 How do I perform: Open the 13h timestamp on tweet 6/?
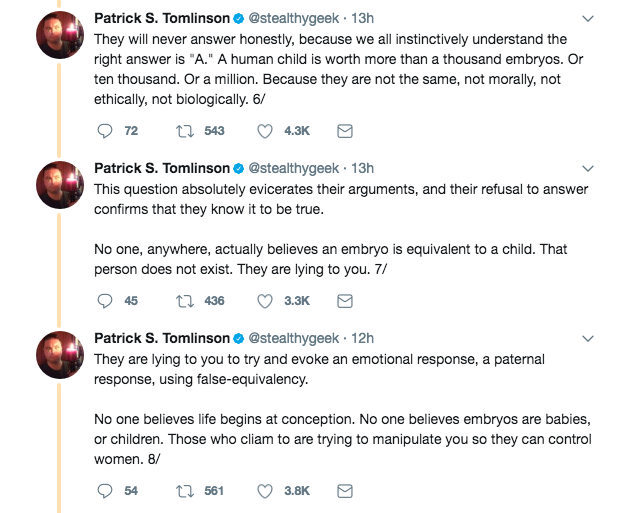tap(363, 18)
